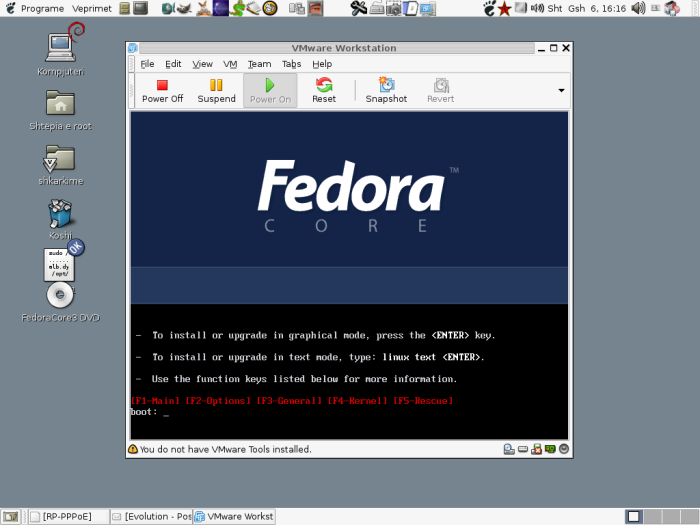700x525 pixels.
Task: Launch aMule rabbit icon in panel
Action: point(204,8)
